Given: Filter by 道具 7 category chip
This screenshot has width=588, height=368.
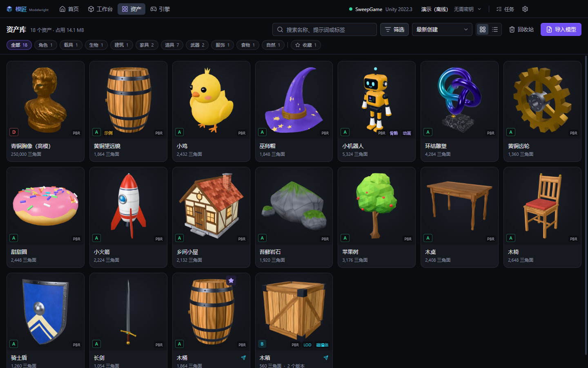Looking at the screenshot, I should point(172,45).
